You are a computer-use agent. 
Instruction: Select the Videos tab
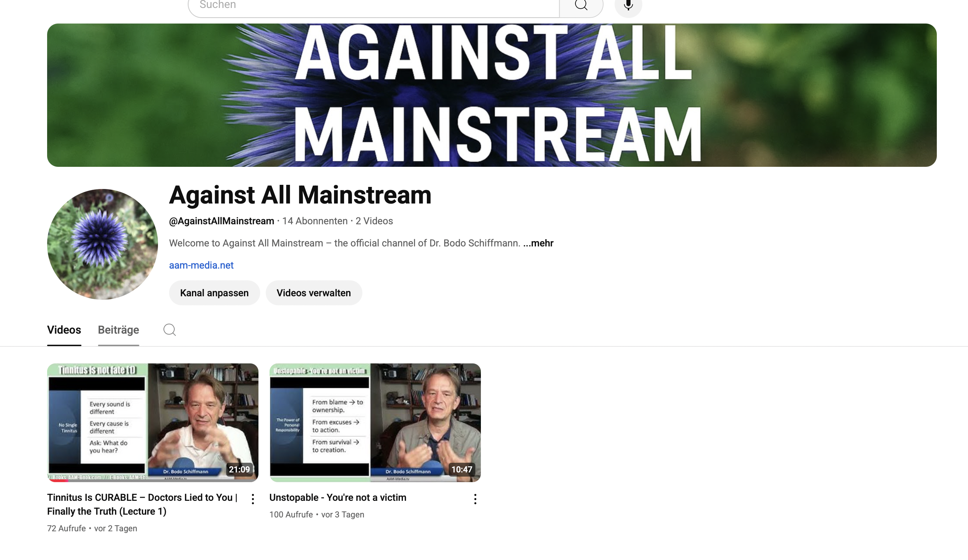point(64,330)
